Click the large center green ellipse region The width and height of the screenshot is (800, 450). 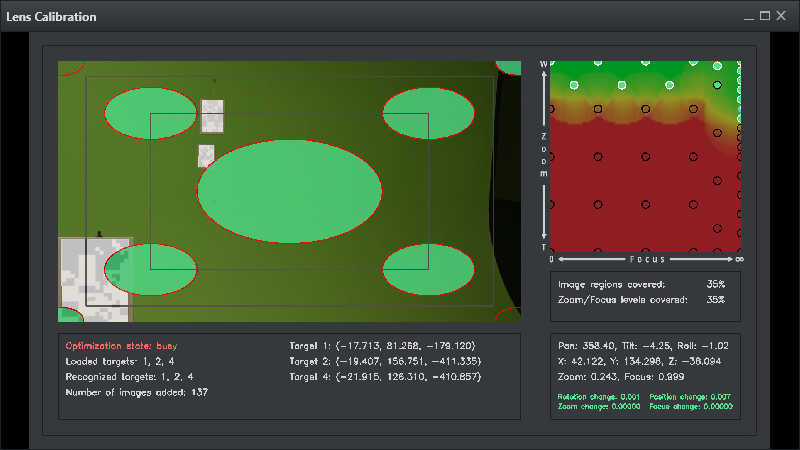[290, 191]
